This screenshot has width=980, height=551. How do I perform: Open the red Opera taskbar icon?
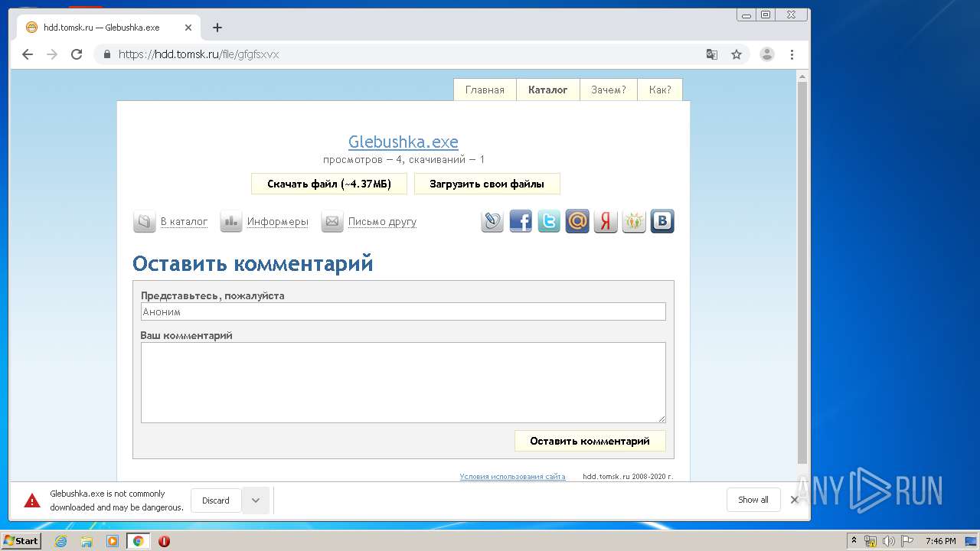coord(164,541)
